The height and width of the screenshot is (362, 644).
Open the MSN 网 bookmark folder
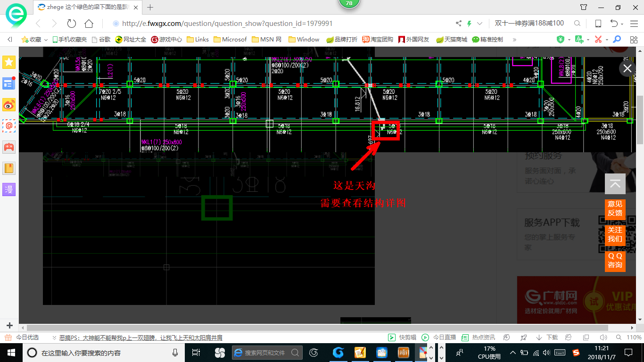tap(267, 40)
